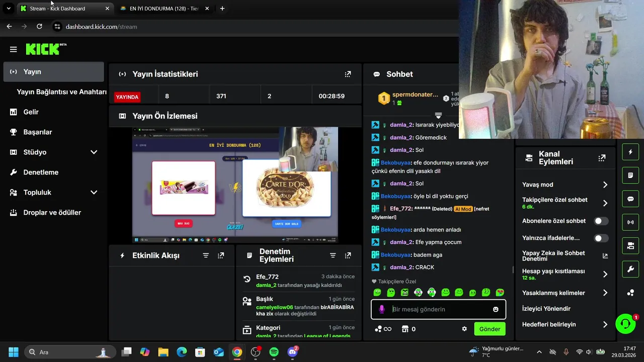644x362 pixels.
Task: Toggle Abonelere özel sohbet switch
Action: click(x=601, y=221)
